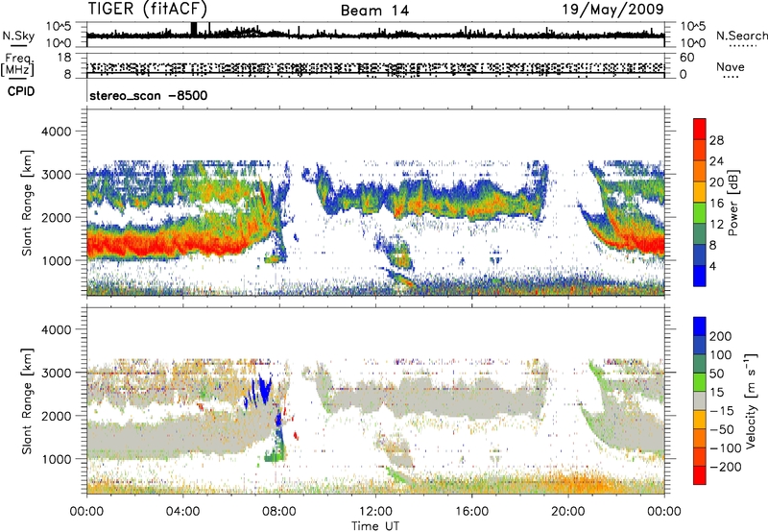This screenshot has height=532, width=768.
Task: Click the Power [dB] colorbar title
Action: pyautogui.click(x=732, y=203)
